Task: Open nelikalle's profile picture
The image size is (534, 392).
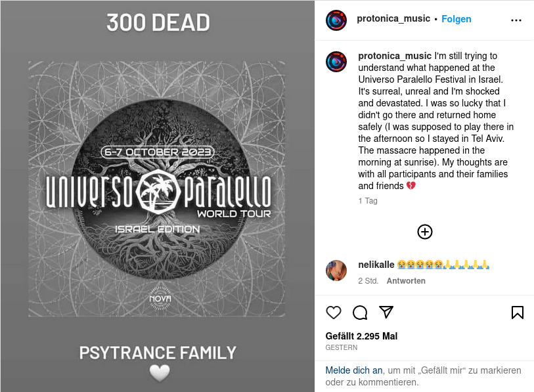Action: click(336, 271)
